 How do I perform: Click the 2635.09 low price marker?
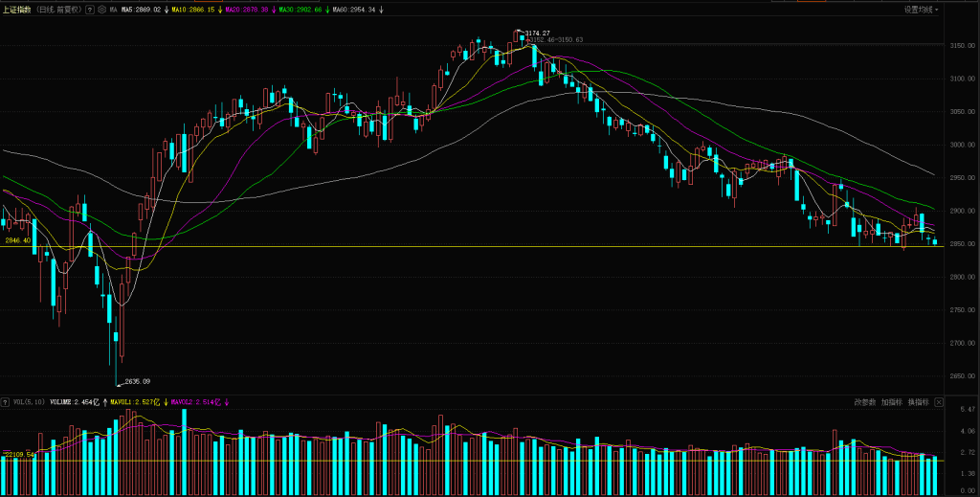click(x=139, y=381)
